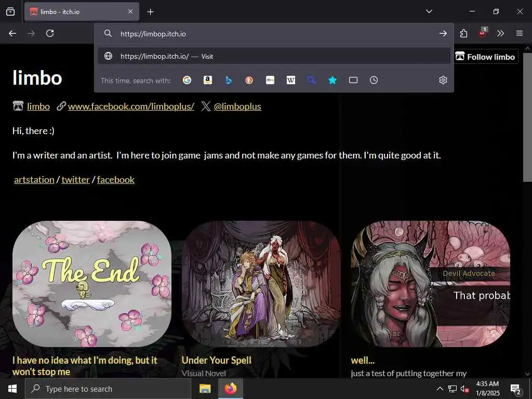Search history using the clock icon
Image resolution: width=532 pixels, height=399 pixels.
click(374, 80)
